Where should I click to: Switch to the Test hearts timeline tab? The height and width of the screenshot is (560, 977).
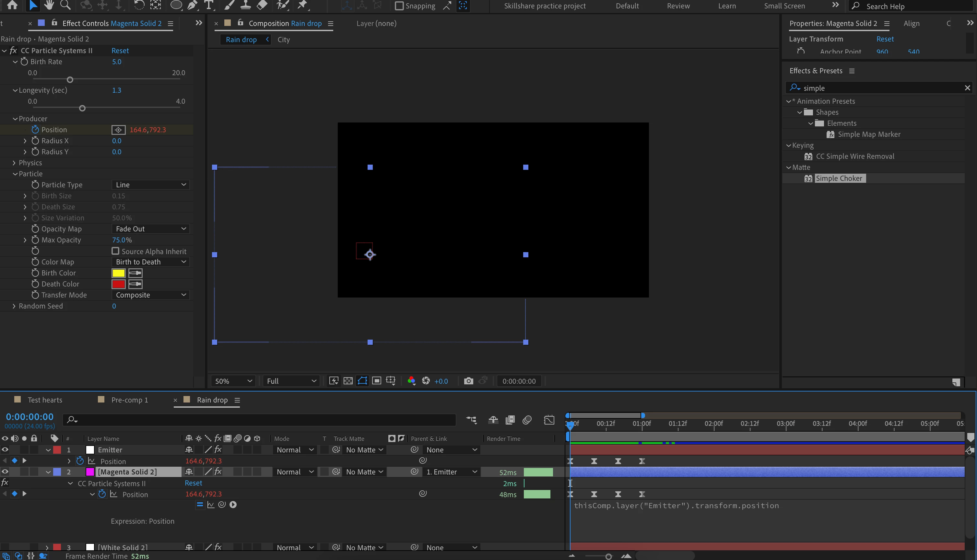point(45,400)
